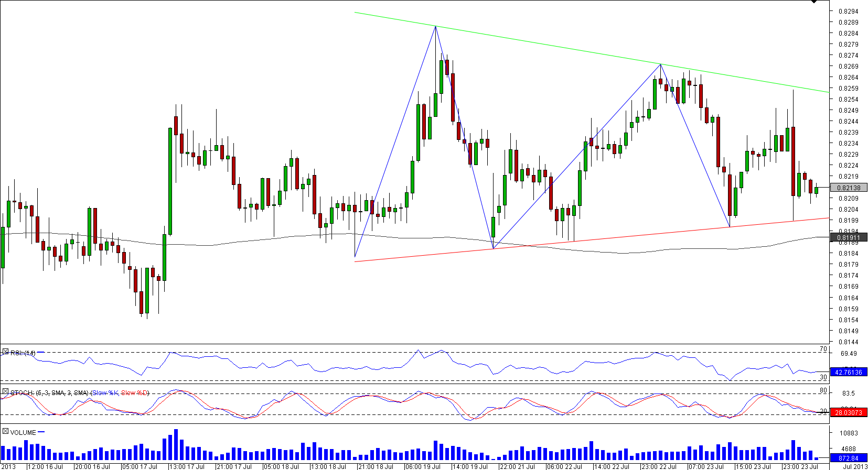Click the black marker at chart top-right
The height and width of the screenshot is (470, 868).
pos(814,2)
